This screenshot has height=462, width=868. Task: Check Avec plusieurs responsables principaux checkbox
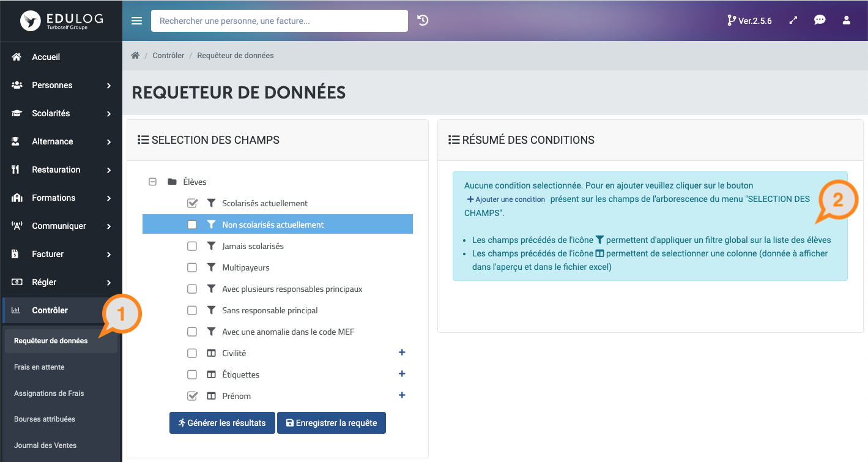pos(192,289)
